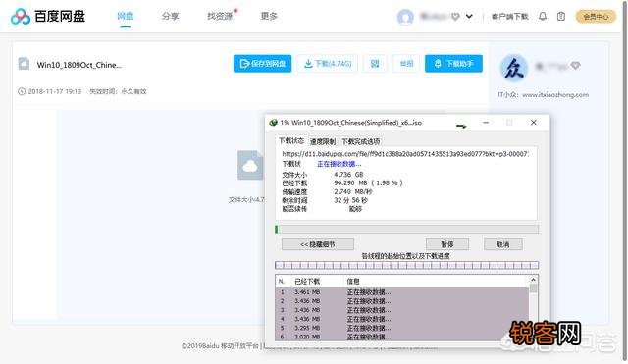The width and height of the screenshot is (628, 364).
Task: Open the 下载助手 button
Action: click(x=453, y=64)
